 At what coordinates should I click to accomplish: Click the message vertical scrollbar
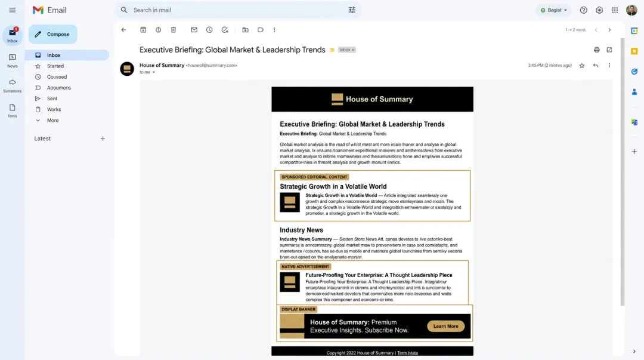pos(622,172)
